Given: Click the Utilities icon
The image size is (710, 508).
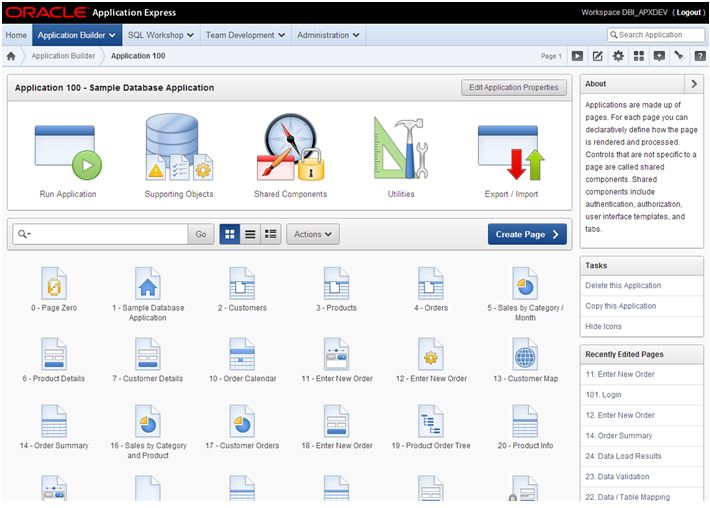Looking at the screenshot, I should 400,150.
